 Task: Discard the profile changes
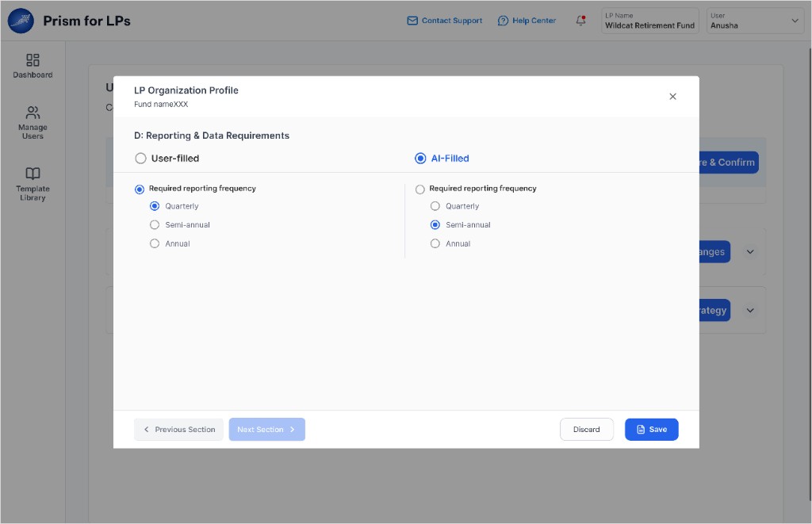587,429
